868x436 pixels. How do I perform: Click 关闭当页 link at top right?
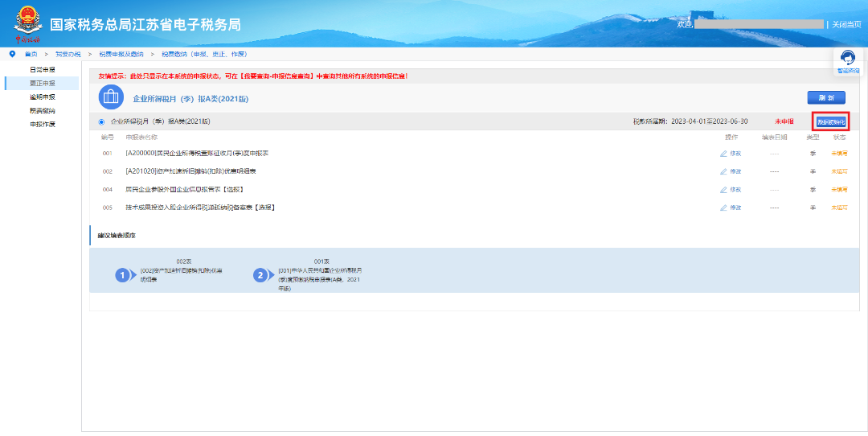tap(846, 24)
